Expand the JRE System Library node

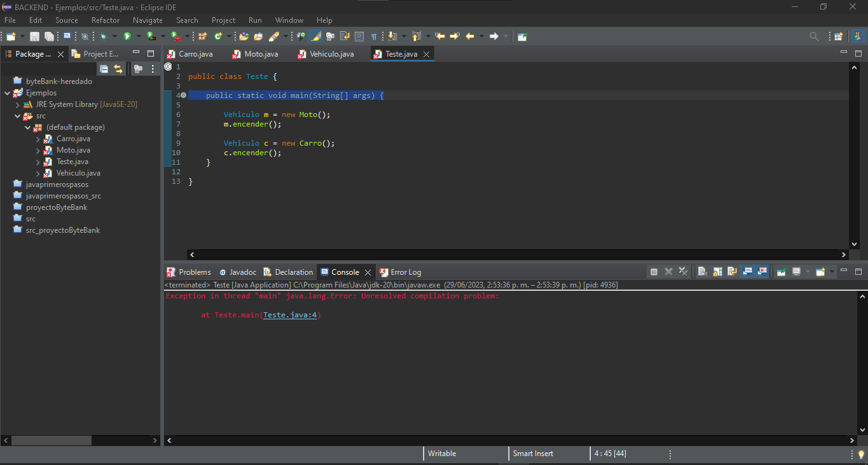[x=18, y=104]
